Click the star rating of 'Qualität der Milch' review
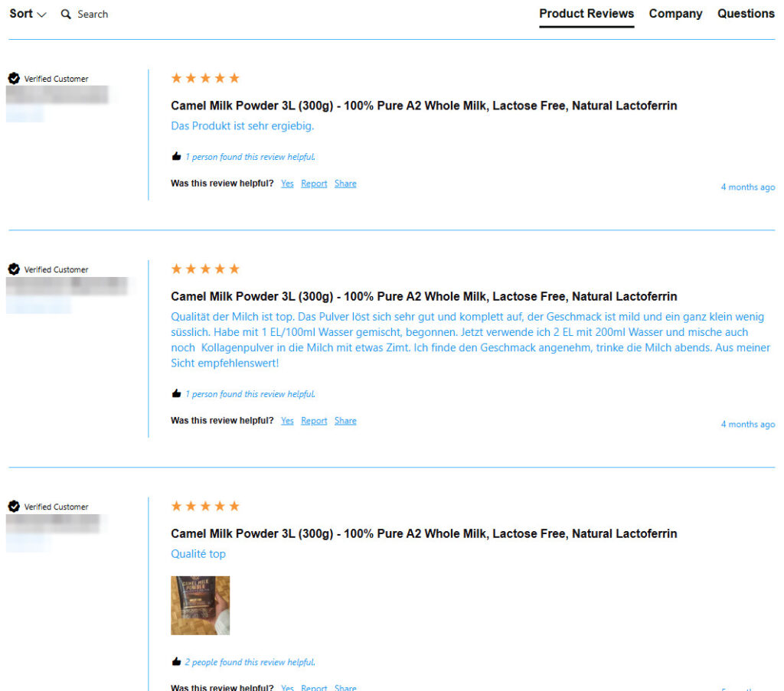784x691 pixels. (205, 269)
